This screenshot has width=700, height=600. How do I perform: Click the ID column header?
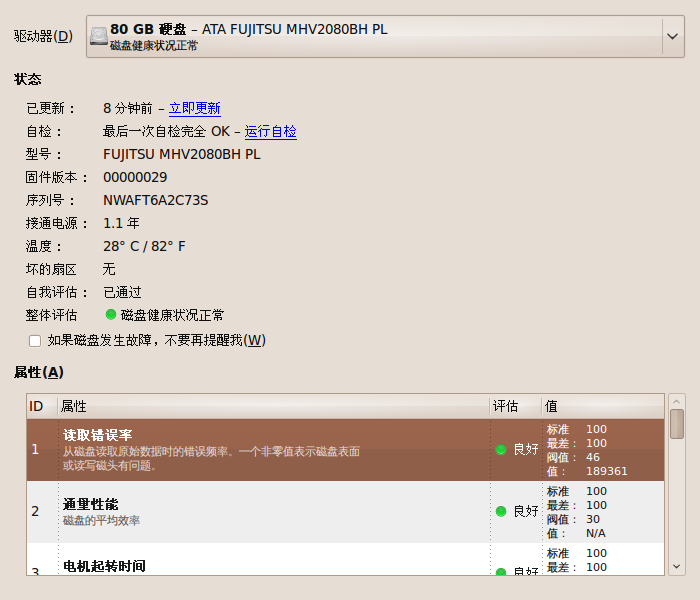coord(42,406)
